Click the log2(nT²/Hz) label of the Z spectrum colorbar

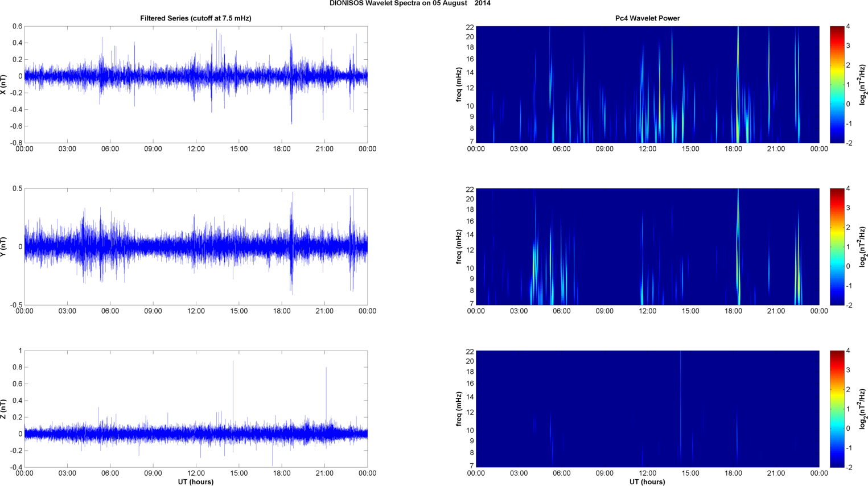pos(863,409)
